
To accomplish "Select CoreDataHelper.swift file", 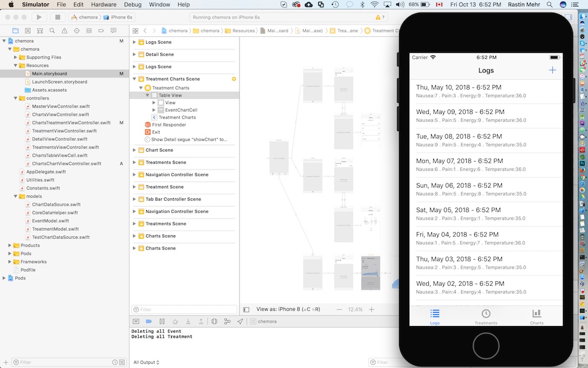I will click(x=55, y=213).
